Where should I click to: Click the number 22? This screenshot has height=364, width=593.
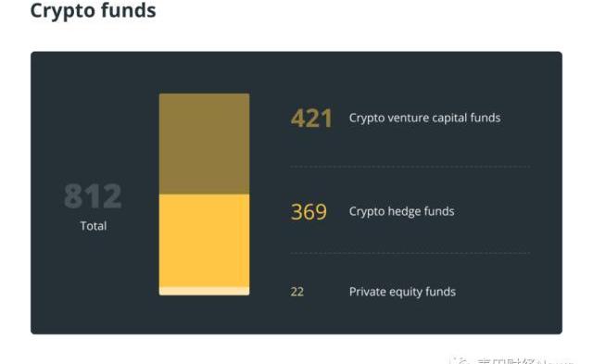297,292
